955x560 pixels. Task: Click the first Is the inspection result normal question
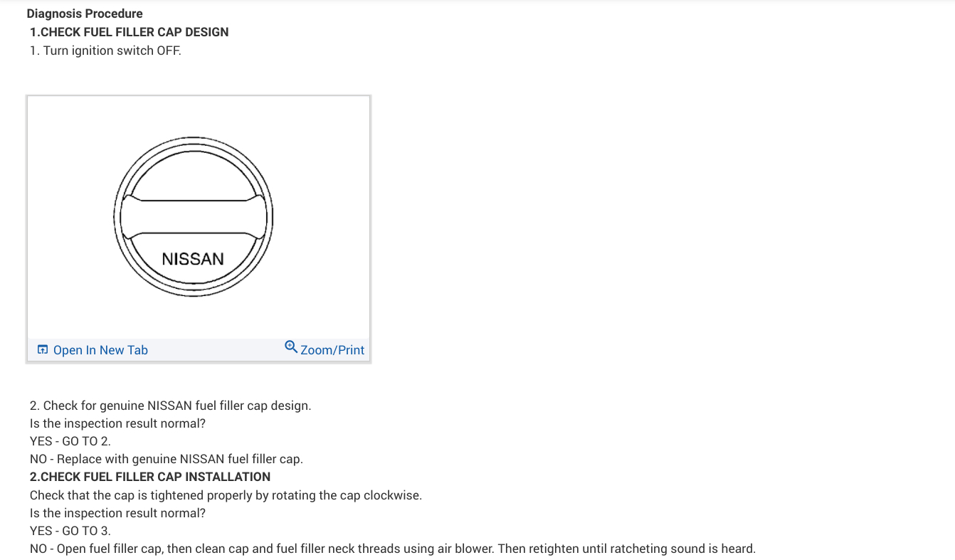117,423
